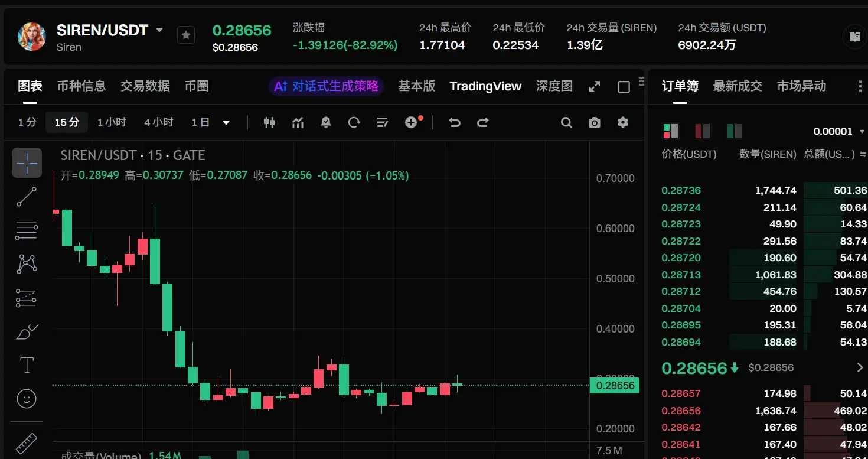Image resolution: width=868 pixels, height=459 pixels.
Task: Show bids-only order book view
Action: pyautogui.click(x=735, y=131)
